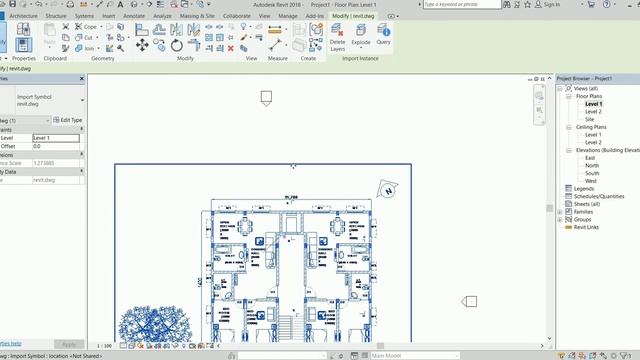Click the Edit Type button
The image size is (640, 360).
coord(68,120)
